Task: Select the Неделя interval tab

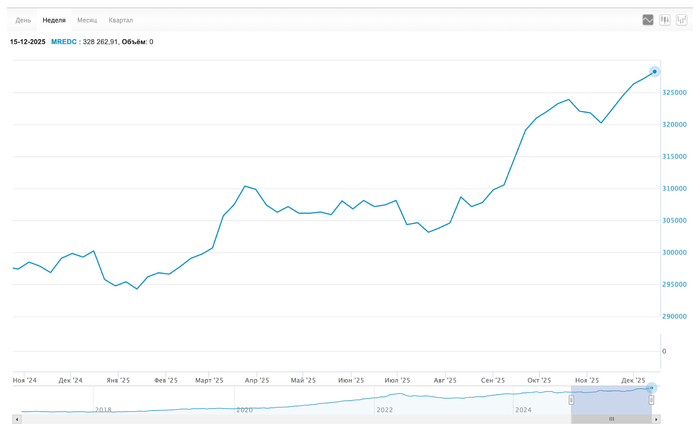Action: (x=54, y=20)
